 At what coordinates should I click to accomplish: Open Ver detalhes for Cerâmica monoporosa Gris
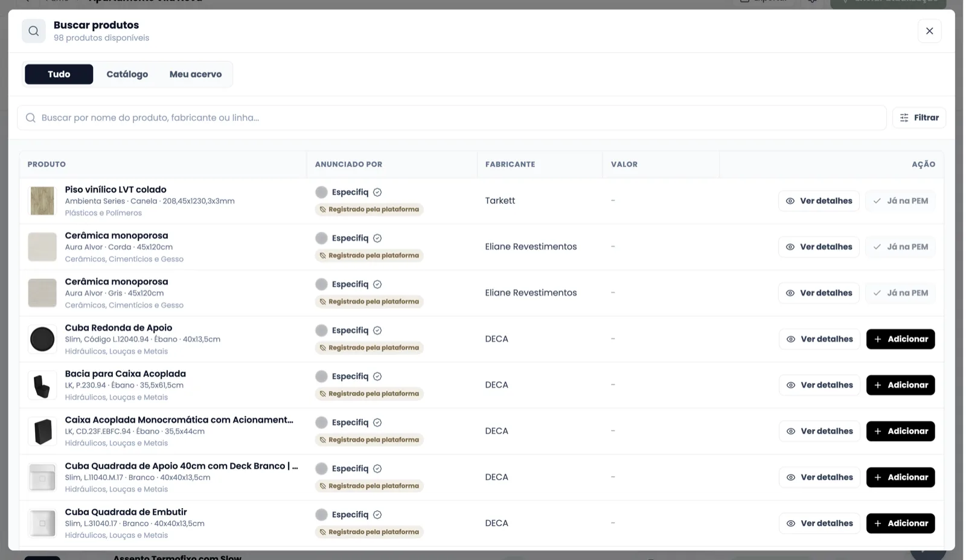[819, 293]
